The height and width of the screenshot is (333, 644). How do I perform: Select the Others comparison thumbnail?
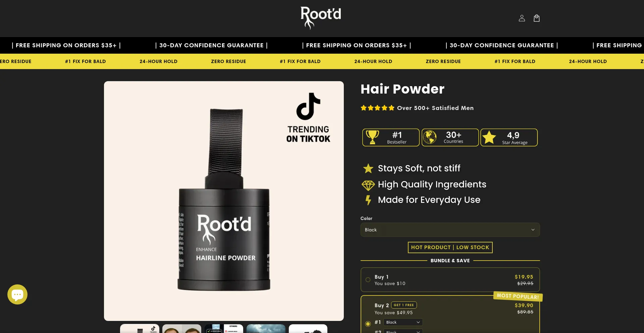click(224, 329)
